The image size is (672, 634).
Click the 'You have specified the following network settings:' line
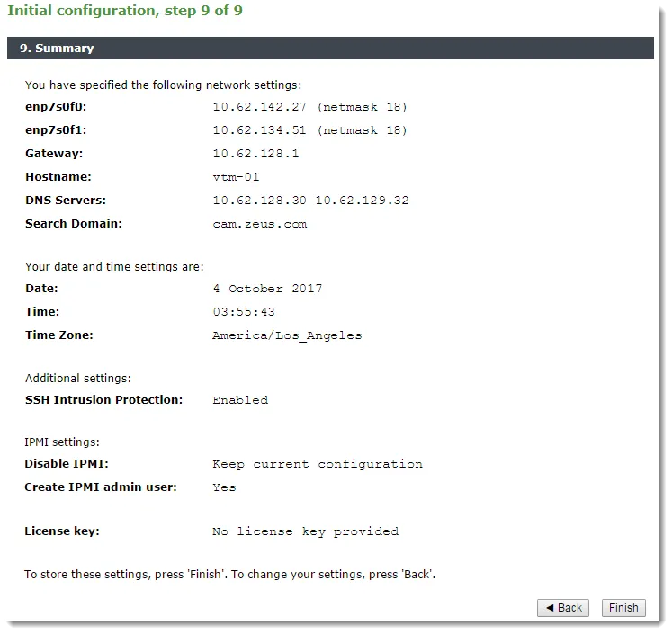coord(164,85)
